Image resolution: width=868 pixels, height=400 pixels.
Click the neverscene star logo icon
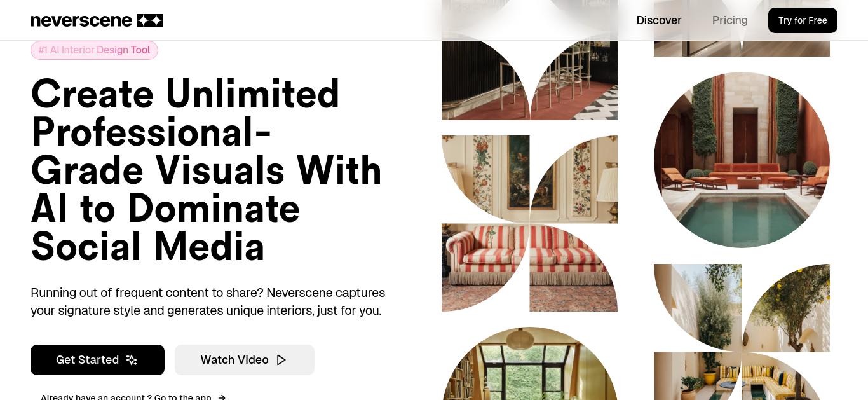point(150,20)
